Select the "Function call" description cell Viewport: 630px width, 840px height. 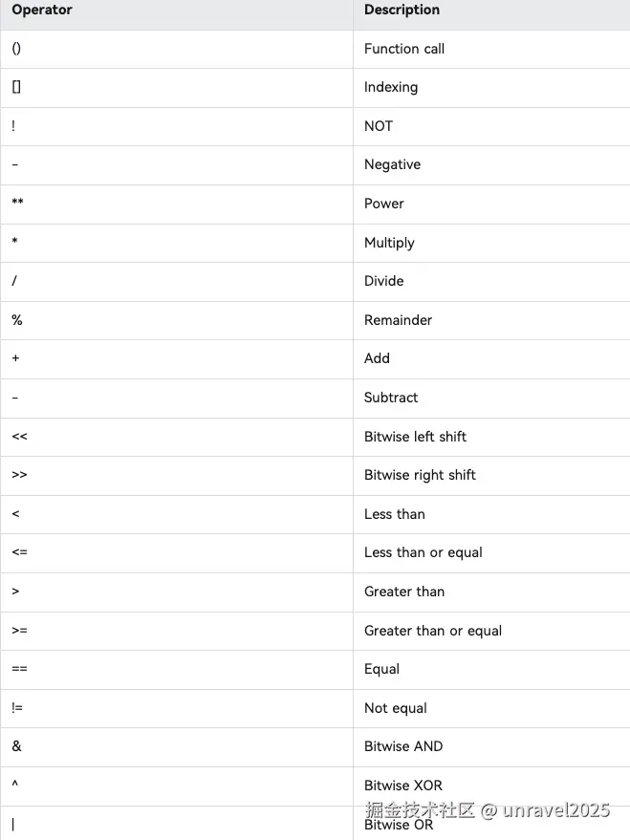(x=404, y=49)
